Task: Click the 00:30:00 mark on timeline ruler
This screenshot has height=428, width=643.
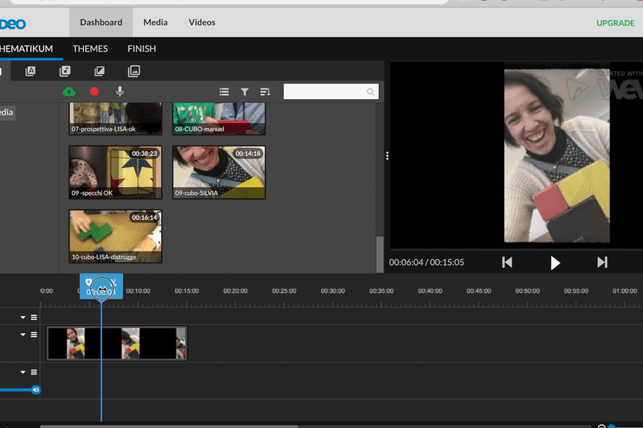Action: coord(333,291)
